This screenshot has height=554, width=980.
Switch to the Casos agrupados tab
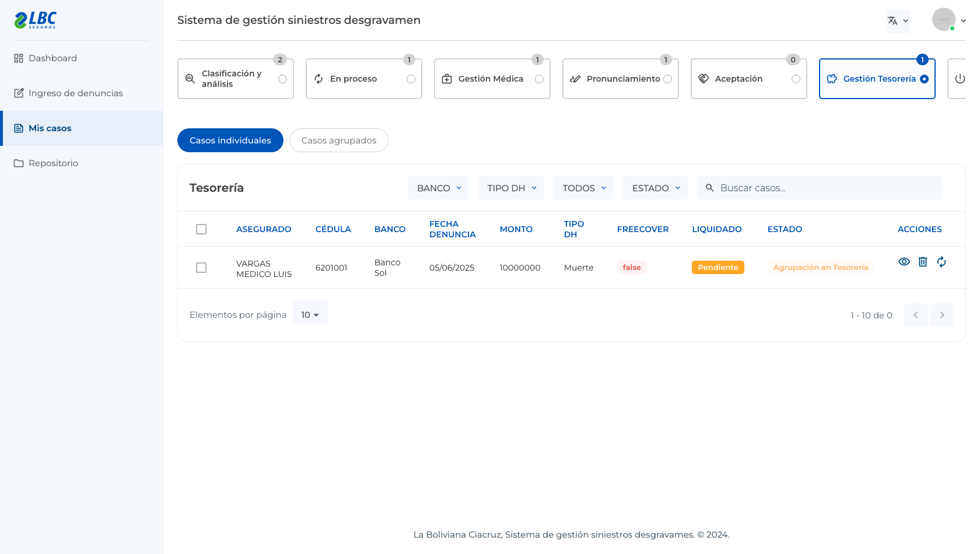coord(339,141)
